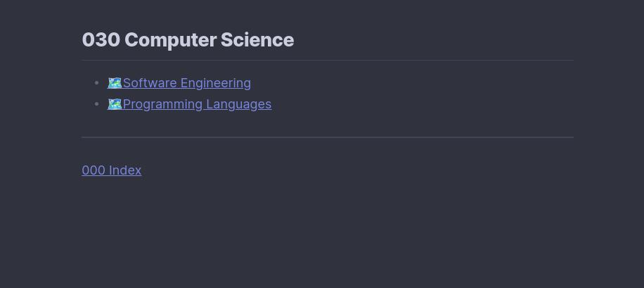Click the map emoji before Software Engineering

tap(115, 83)
